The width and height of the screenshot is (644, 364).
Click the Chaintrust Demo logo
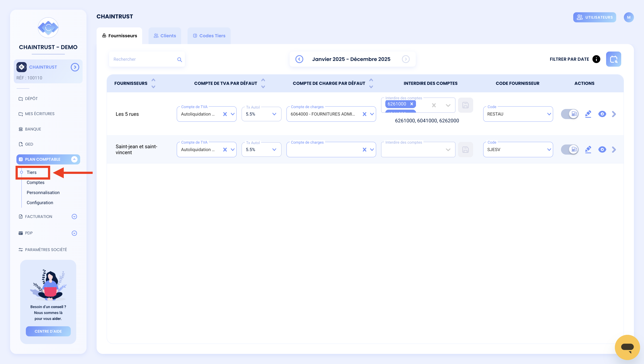pyautogui.click(x=48, y=28)
